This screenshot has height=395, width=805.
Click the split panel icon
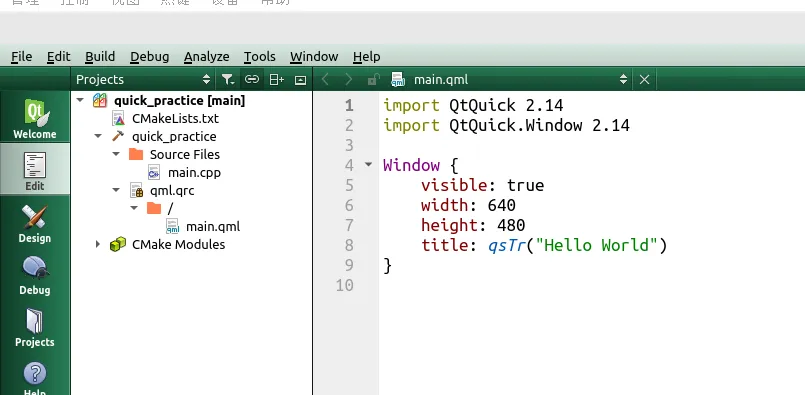[277, 80]
